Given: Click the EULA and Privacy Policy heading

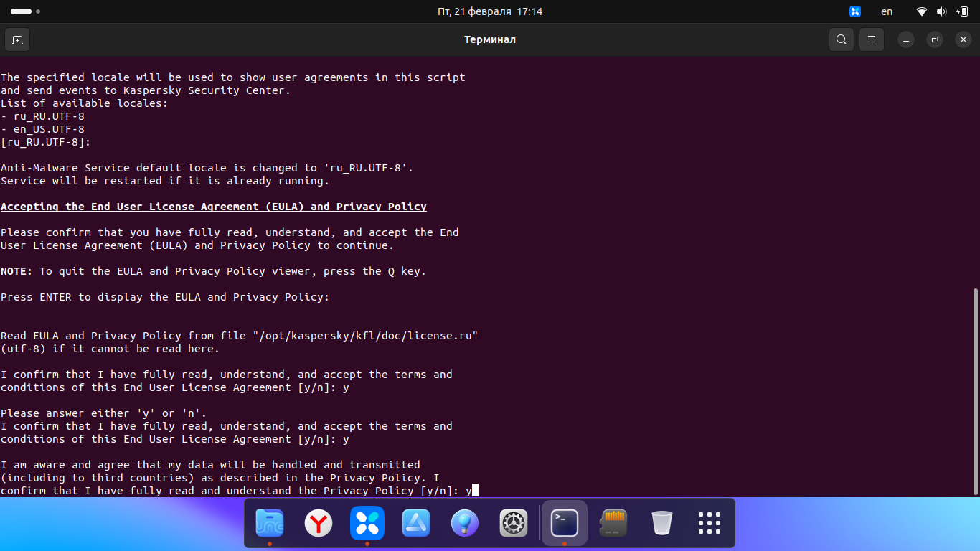Looking at the screenshot, I should click(x=214, y=207).
